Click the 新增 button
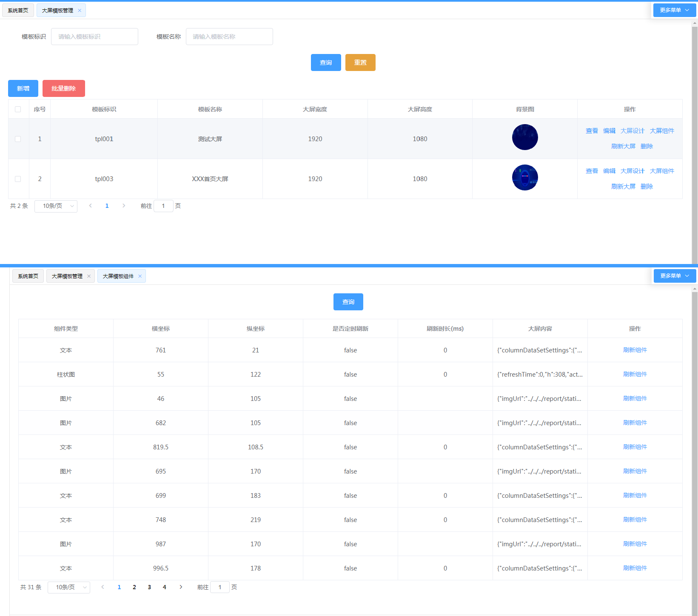698x616 pixels. tap(23, 88)
